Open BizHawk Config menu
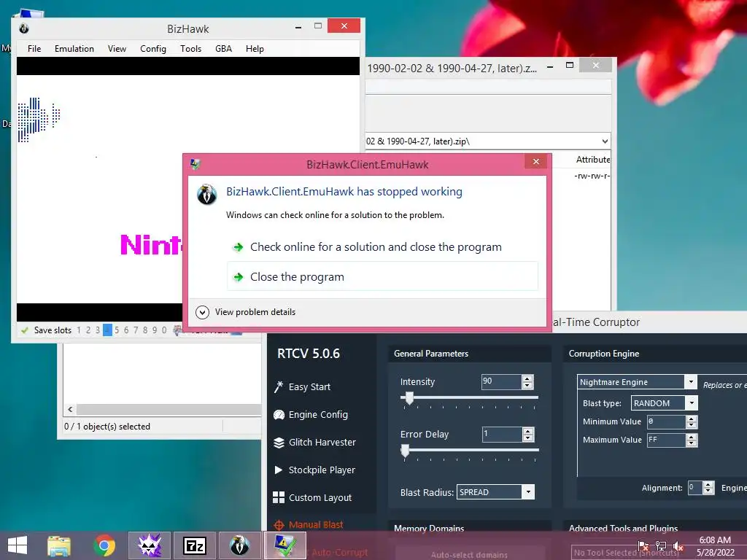 tap(153, 49)
